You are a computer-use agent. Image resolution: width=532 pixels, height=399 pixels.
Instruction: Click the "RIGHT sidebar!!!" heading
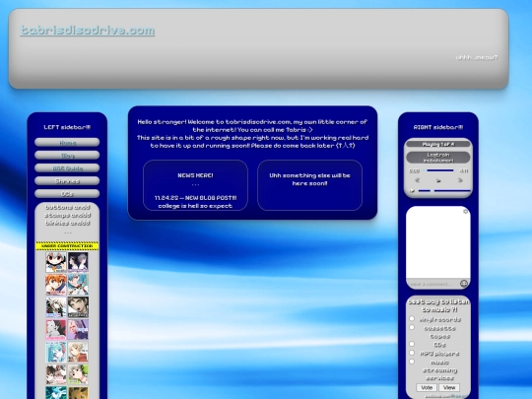pyautogui.click(x=438, y=127)
